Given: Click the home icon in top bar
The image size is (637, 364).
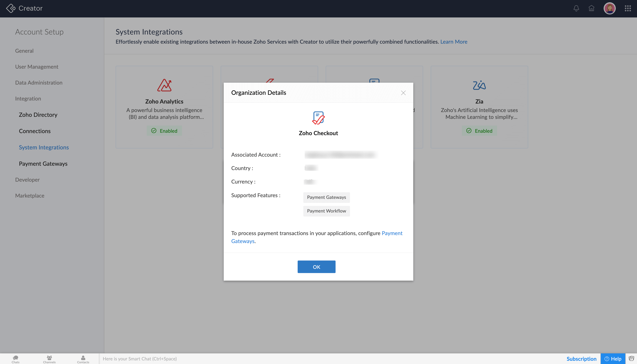Looking at the screenshot, I should coord(591,8).
